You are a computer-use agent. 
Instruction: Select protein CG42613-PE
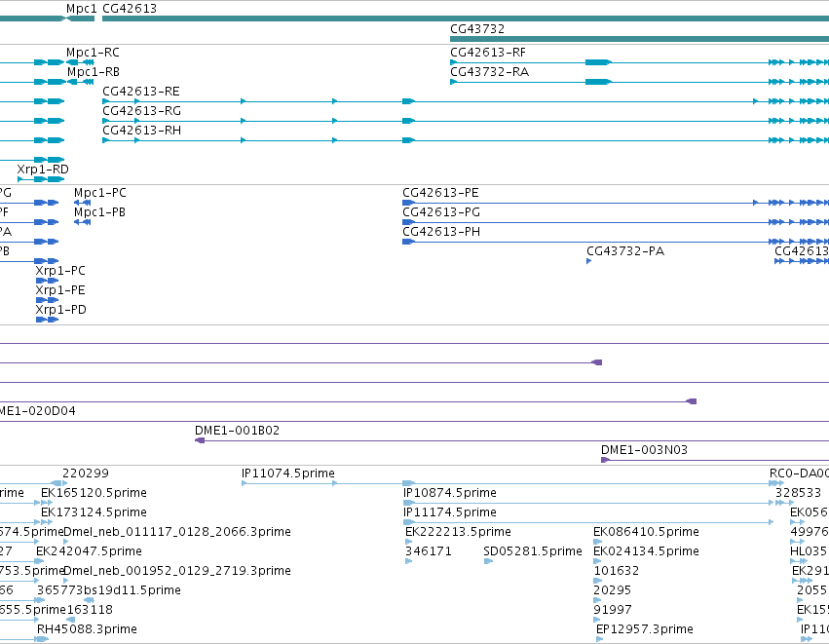[440, 193]
